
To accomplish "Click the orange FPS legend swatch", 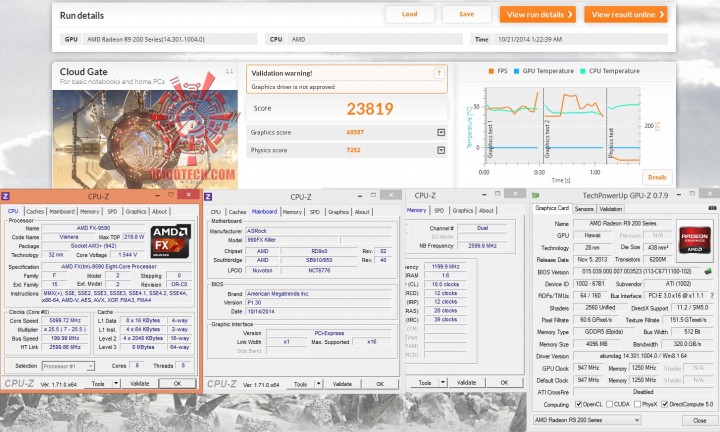I will [x=491, y=71].
